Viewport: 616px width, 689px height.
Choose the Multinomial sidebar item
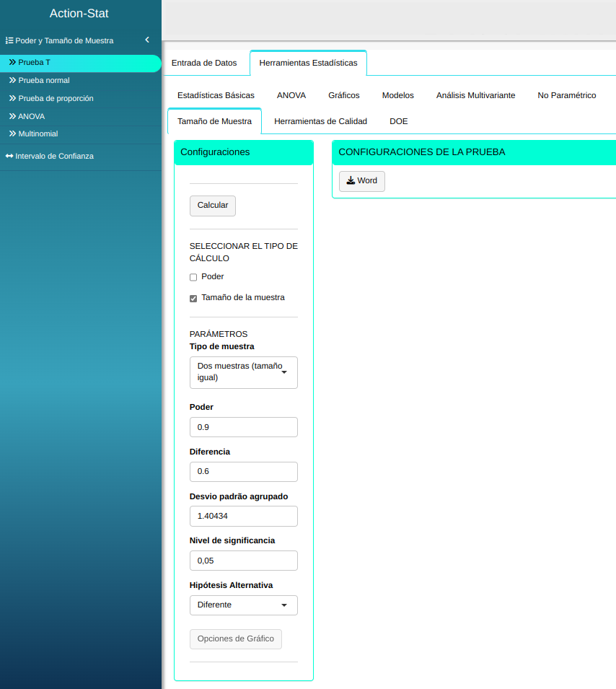point(38,134)
